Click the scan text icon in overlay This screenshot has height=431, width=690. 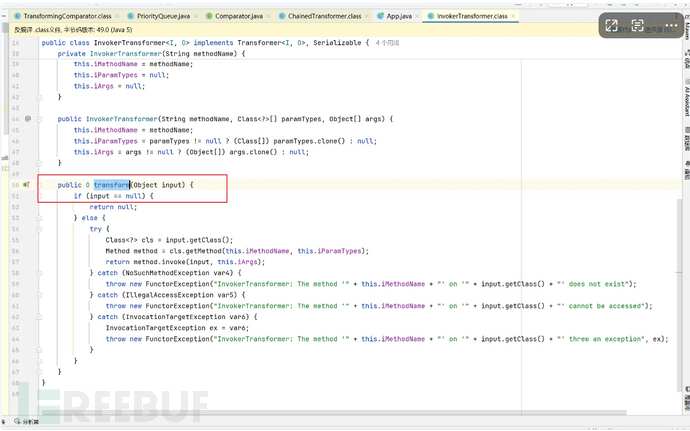pyautogui.click(x=639, y=26)
